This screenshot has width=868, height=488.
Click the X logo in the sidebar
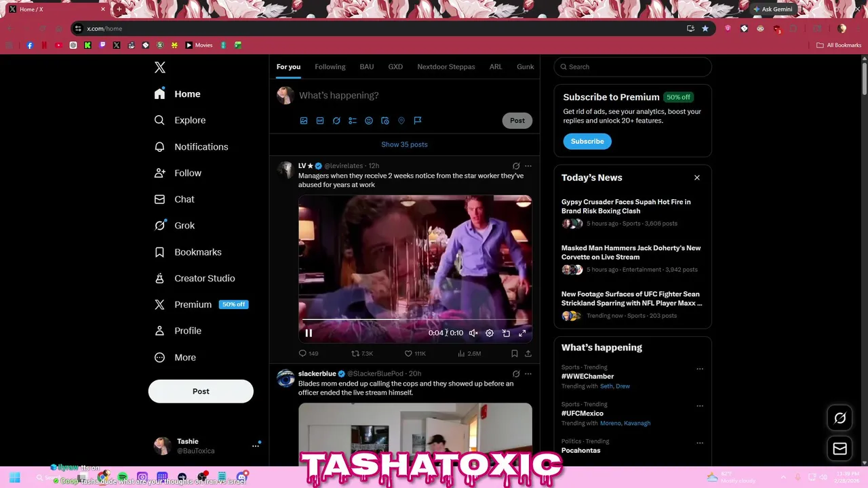point(159,67)
